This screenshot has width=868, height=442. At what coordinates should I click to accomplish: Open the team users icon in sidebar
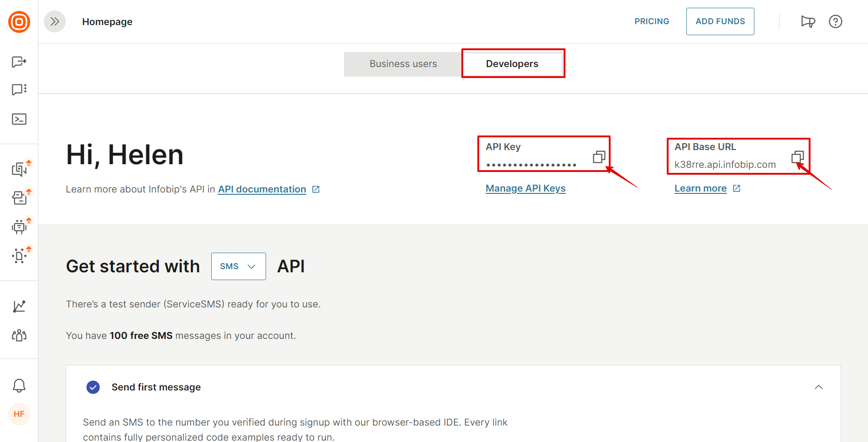[19, 335]
